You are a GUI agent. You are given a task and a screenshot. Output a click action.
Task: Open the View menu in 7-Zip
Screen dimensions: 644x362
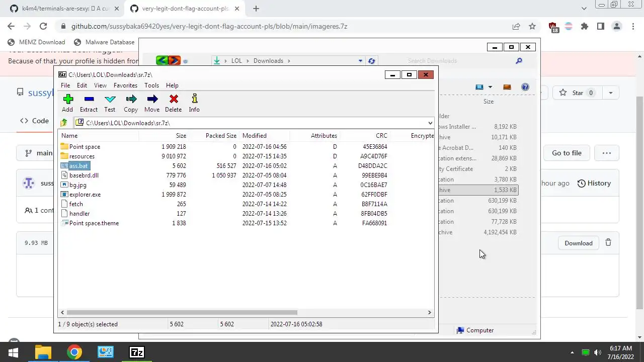[x=100, y=85]
